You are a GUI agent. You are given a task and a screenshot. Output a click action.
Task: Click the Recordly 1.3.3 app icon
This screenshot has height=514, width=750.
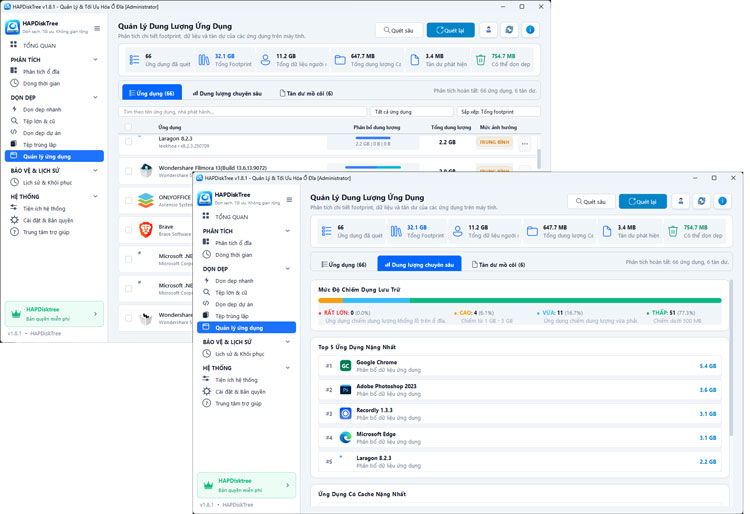click(x=345, y=414)
